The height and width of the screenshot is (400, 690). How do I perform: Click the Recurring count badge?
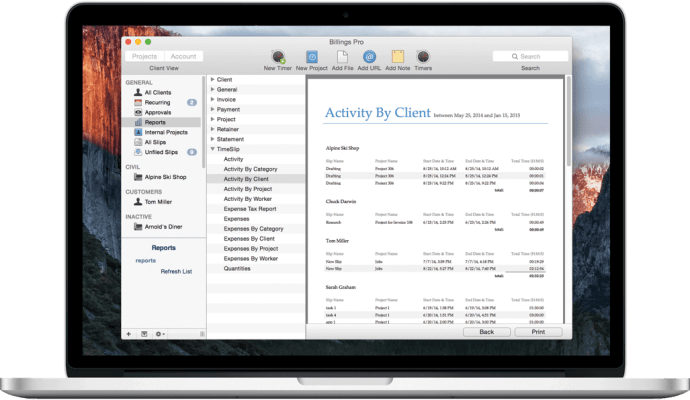(x=192, y=102)
